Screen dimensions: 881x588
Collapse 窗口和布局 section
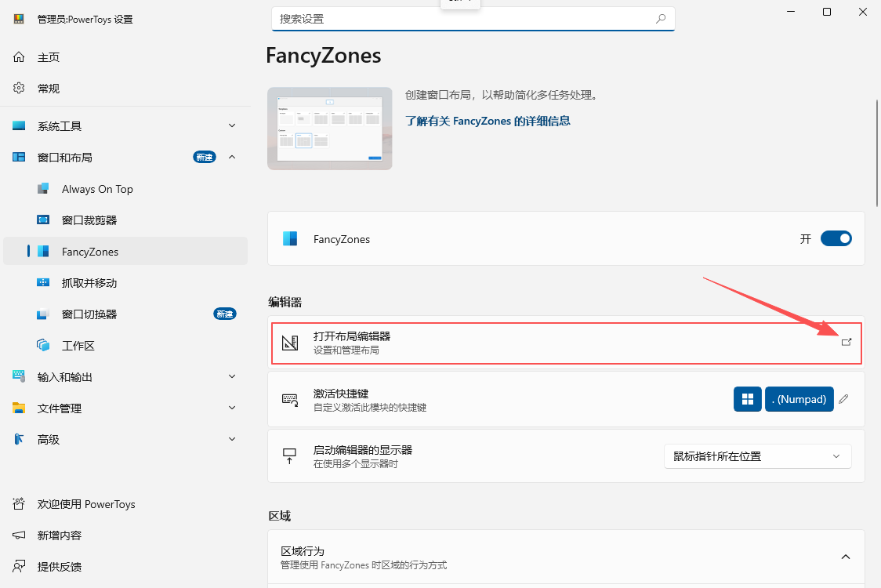pyautogui.click(x=125, y=158)
